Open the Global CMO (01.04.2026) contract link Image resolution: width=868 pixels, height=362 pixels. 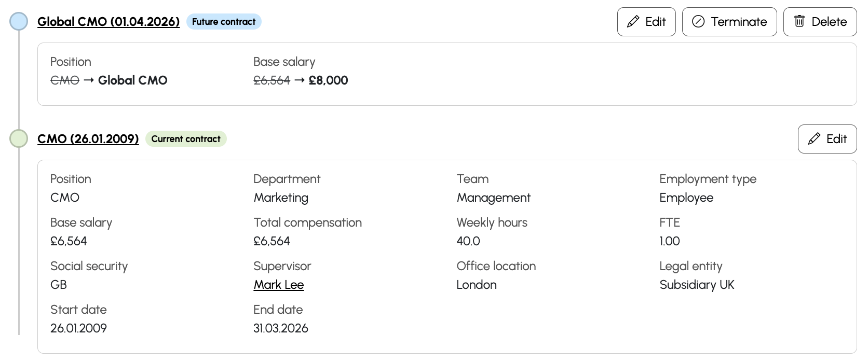(108, 22)
